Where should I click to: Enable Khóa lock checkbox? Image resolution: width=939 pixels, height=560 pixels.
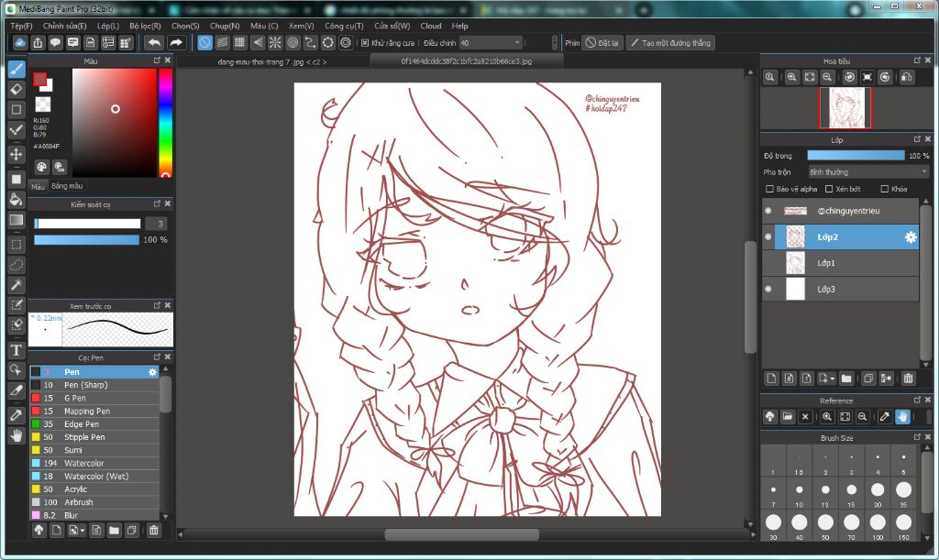coord(885,189)
